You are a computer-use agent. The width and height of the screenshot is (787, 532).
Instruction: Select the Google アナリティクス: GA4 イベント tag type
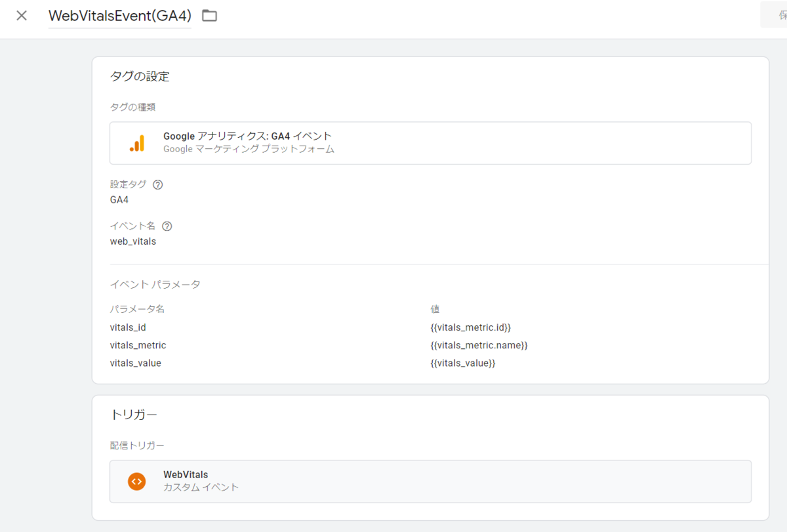[430, 143]
